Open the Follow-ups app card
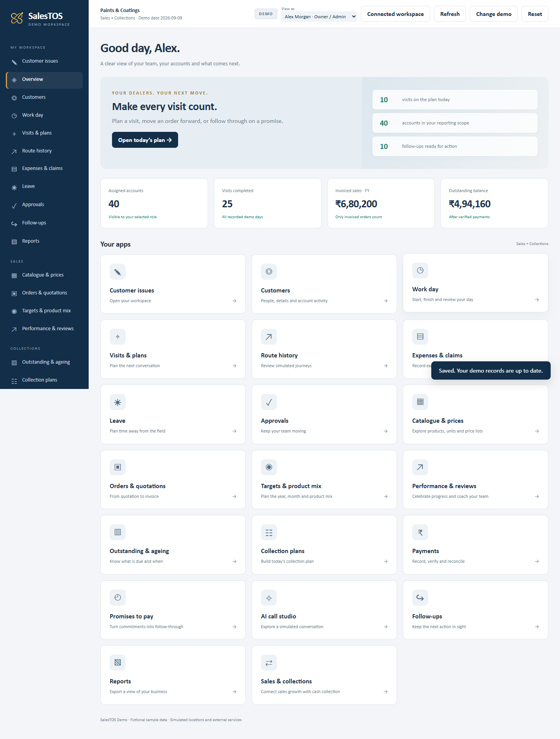560x739 pixels. point(476,610)
